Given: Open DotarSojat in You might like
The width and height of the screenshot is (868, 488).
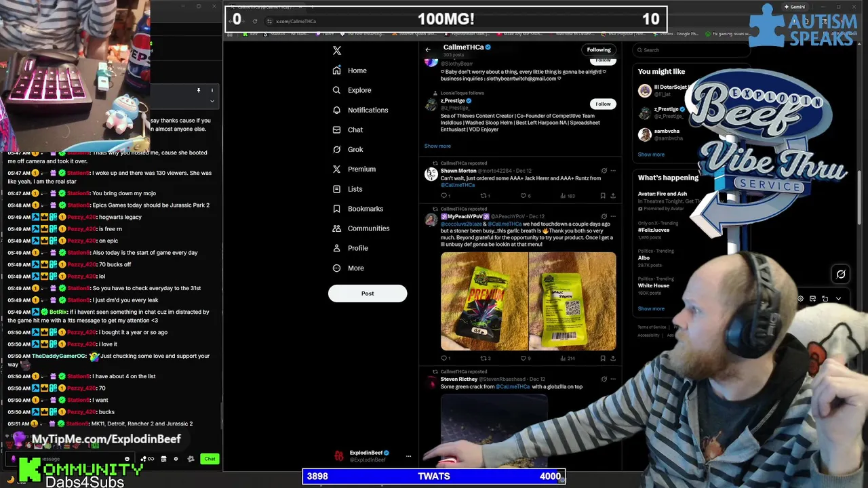Looking at the screenshot, I should point(663,90).
